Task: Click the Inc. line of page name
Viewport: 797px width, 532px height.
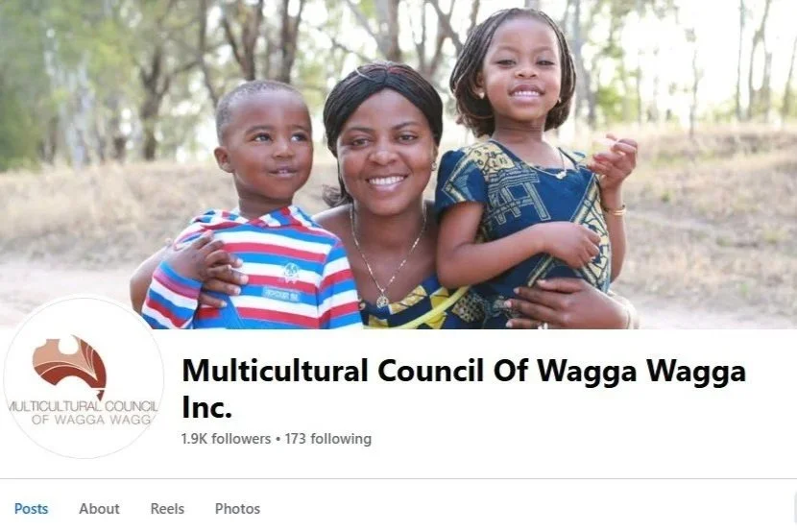Action: click(206, 407)
